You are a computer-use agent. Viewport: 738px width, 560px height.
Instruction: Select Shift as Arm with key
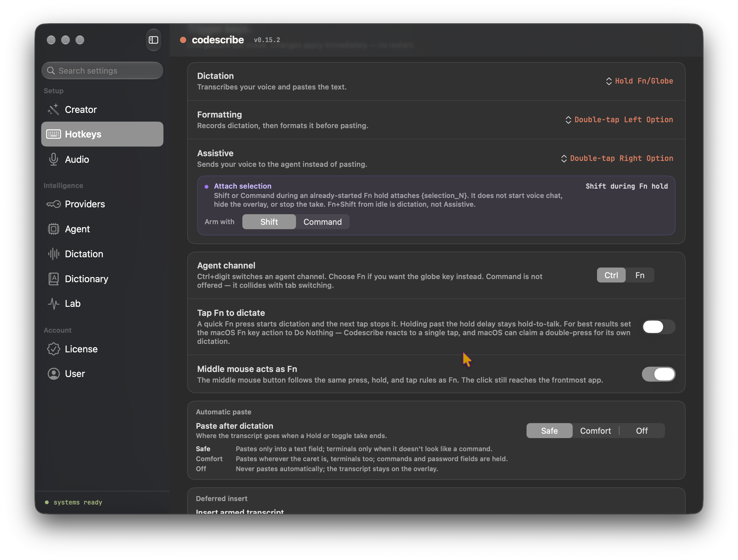[x=269, y=222]
